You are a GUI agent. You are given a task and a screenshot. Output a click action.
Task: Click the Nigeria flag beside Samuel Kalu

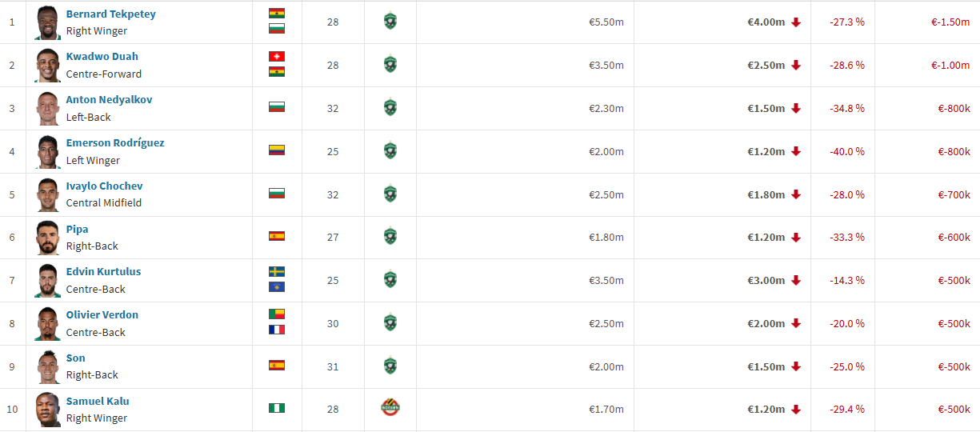(x=277, y=408)
